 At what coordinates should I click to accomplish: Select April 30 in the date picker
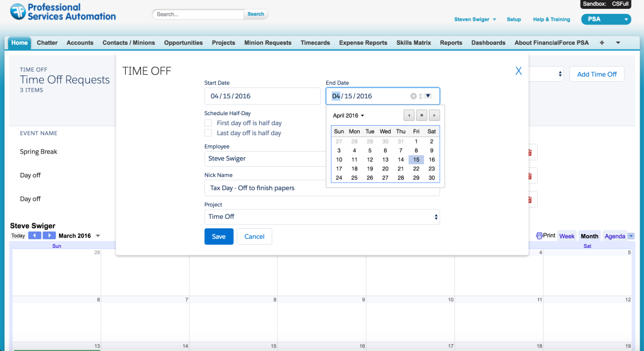tap(431, 178)
